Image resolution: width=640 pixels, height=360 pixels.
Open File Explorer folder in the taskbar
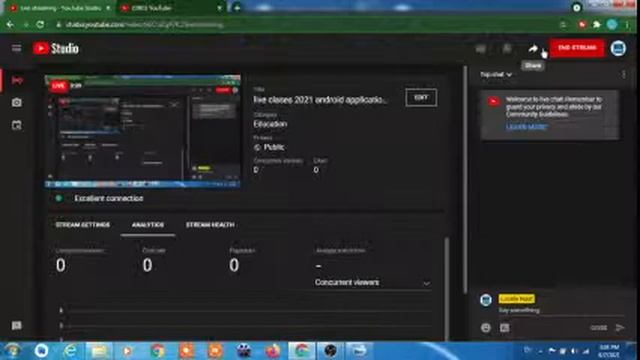click(99, 351)
